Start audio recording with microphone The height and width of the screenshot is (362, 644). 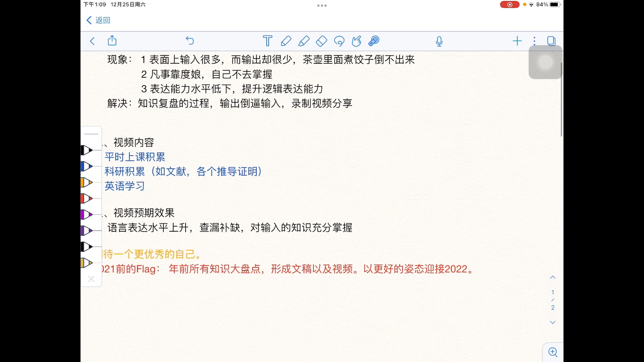439,41
